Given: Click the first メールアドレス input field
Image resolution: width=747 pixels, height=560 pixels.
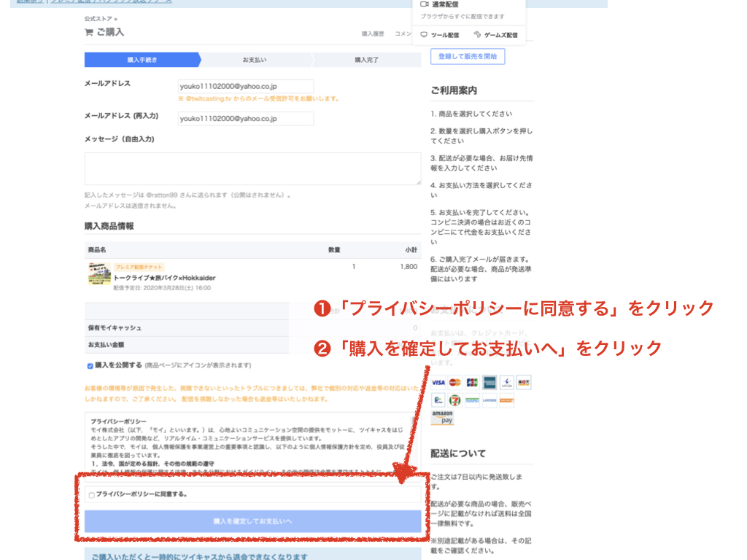Looking at the screenshot, I should point(246,86).
